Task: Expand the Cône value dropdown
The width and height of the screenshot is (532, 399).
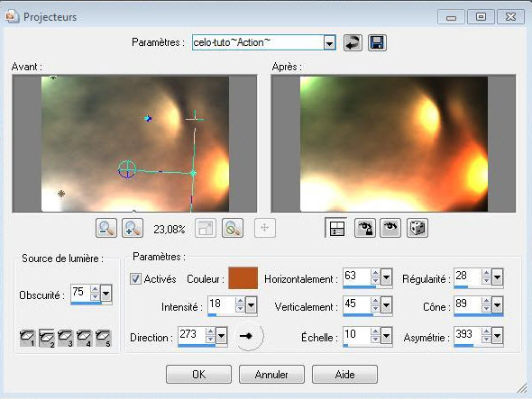Action: (x=498, y=304)
